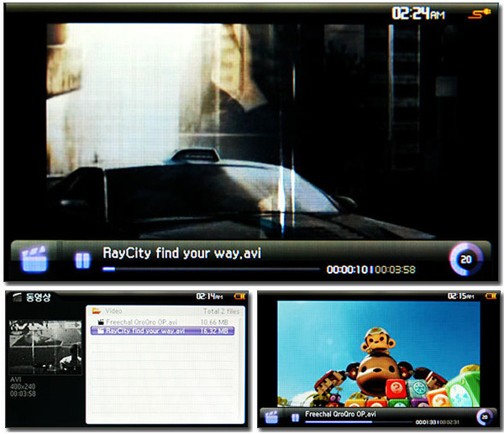Open the Video folder icon in the file list
Image resolution: width=504 pixels, height=434 pixels.
(97, 311)
